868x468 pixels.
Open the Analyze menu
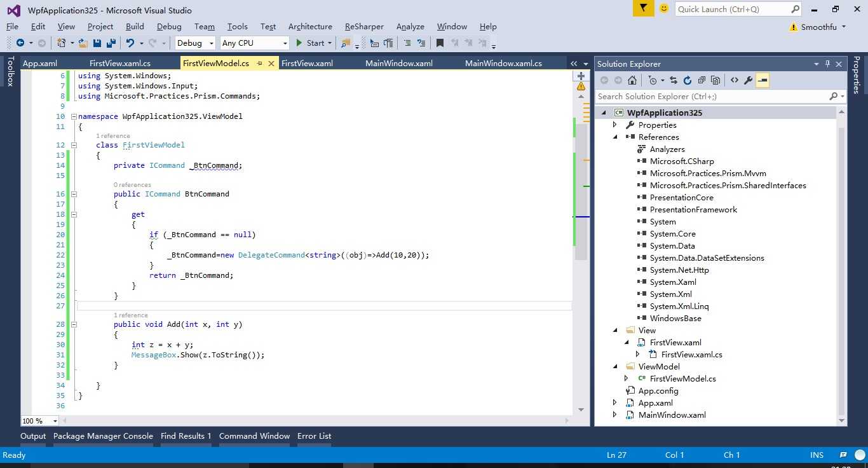tap(410, 27)
